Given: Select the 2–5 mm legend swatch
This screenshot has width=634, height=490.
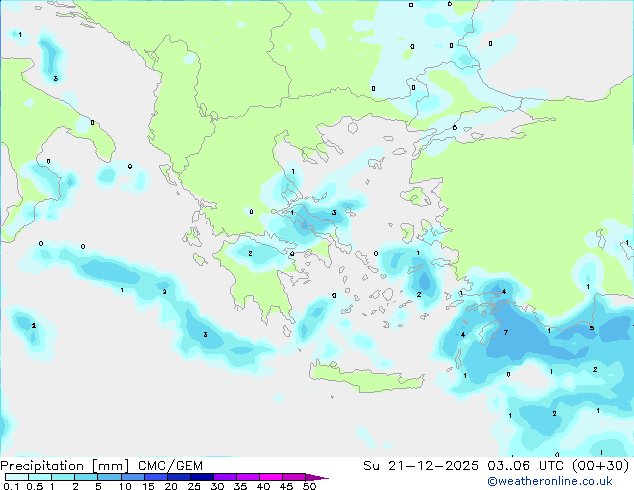Looking at the screenshot, I should [86, 477].
